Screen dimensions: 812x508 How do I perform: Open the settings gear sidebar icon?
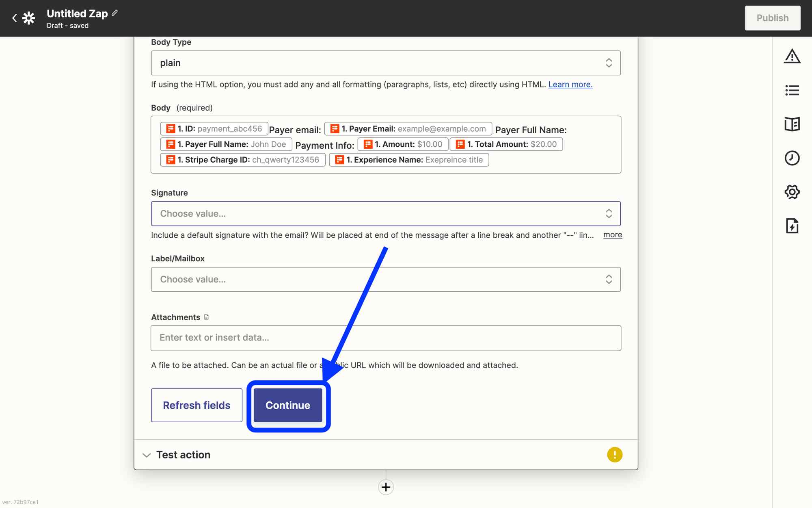coord(792,192)
